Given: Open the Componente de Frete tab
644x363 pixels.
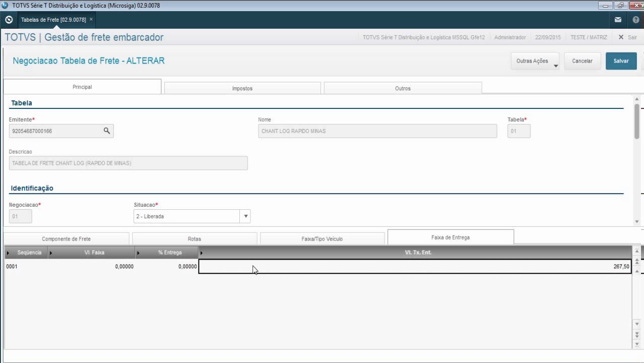Looking at the screenshot, I should [66, 239].
